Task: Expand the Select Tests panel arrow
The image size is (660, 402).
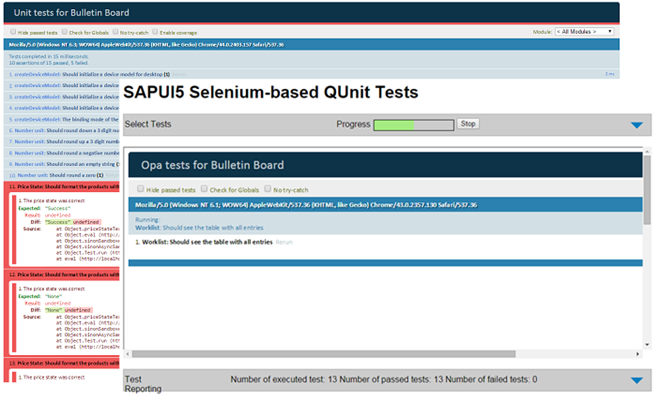Action: 637,125
